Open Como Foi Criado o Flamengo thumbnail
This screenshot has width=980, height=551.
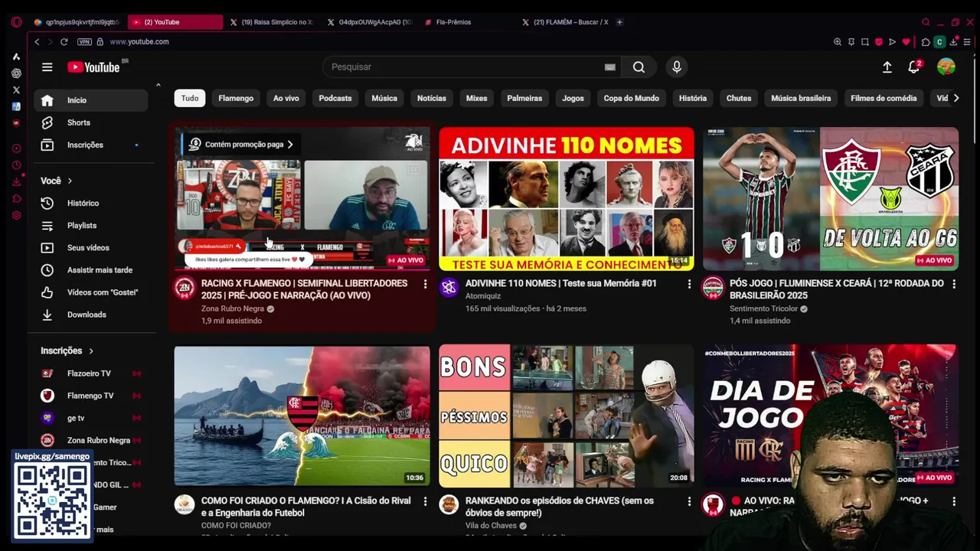pos(302,416)
